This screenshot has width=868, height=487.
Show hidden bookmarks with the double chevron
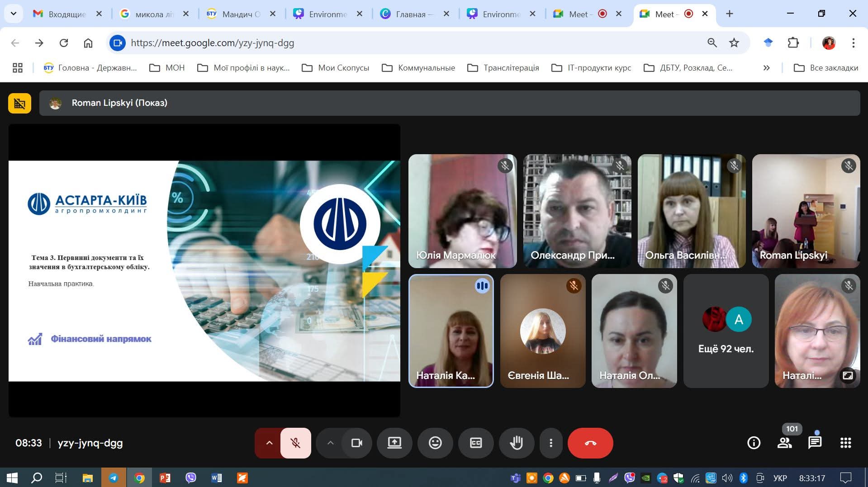[766, 68]
